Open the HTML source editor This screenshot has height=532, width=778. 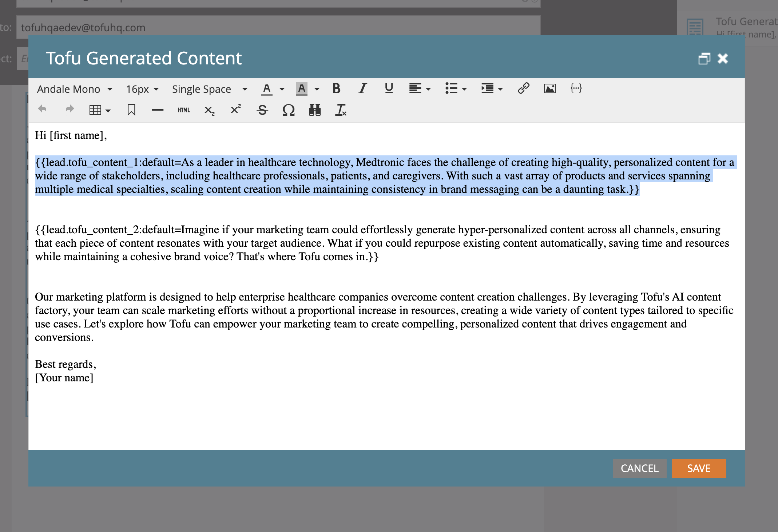tap(184, 110)
